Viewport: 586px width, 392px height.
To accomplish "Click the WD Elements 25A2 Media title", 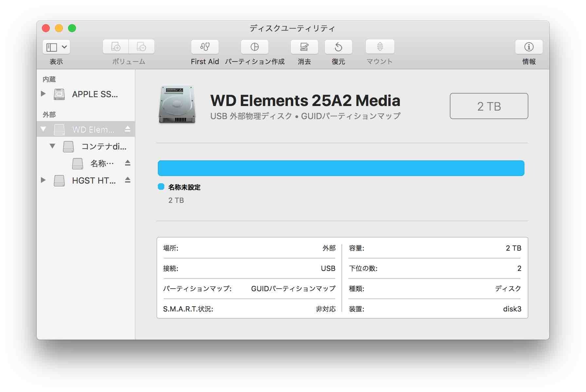I will 305,100.
